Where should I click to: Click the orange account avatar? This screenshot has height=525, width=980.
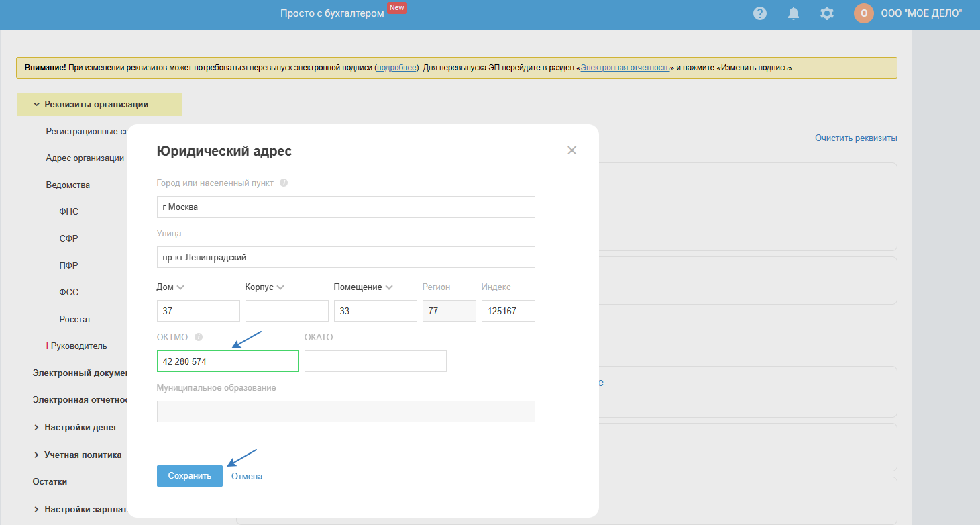point(864,13)
